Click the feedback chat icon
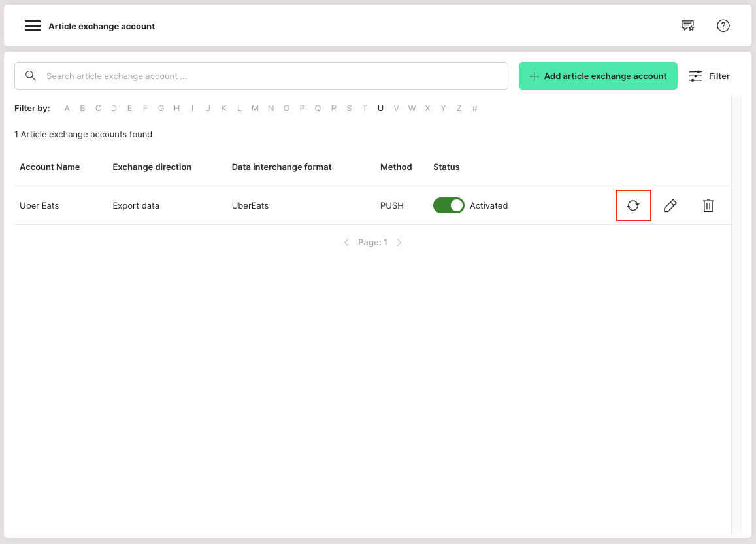Screen dimensions: 756x544 point(687,26)
